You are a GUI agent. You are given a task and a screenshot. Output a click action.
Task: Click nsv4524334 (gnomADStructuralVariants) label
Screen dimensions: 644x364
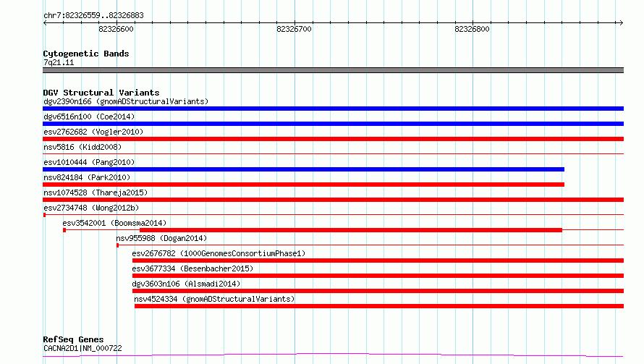tap(214, 299)
